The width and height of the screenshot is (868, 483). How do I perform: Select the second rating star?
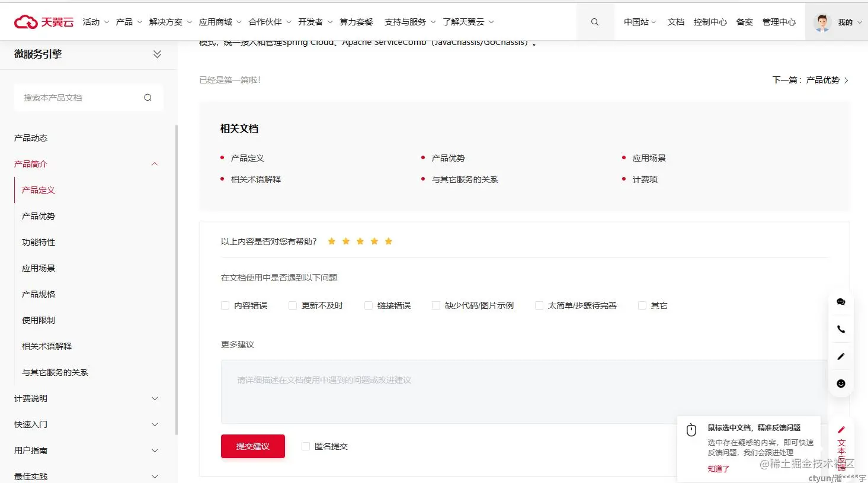click(346, 241)
